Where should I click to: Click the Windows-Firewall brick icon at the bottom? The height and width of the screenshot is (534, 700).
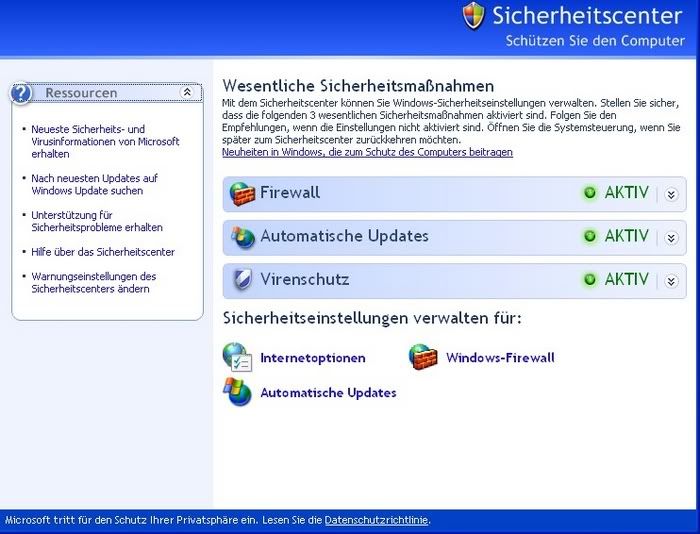click(x=424, y=357)
